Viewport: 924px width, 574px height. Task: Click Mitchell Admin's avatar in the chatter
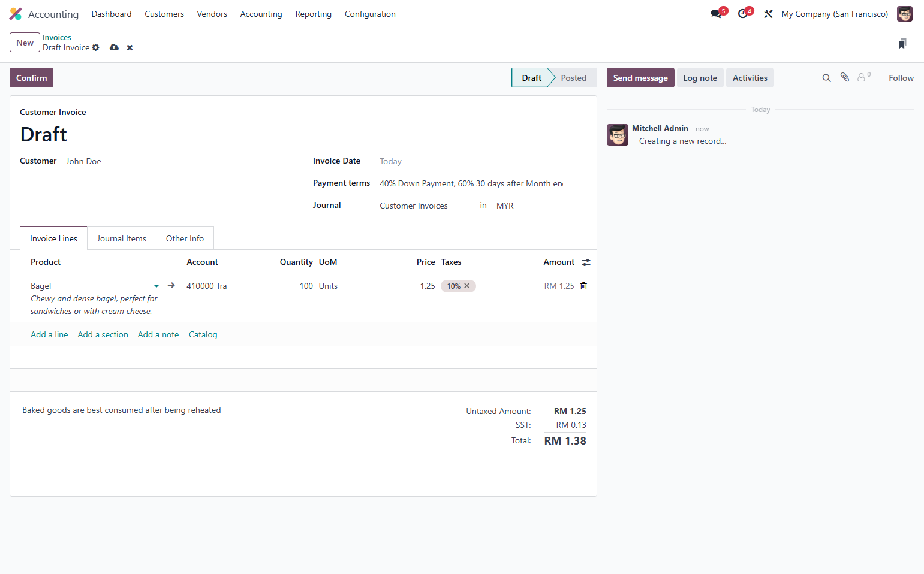(x=618, y=135)
